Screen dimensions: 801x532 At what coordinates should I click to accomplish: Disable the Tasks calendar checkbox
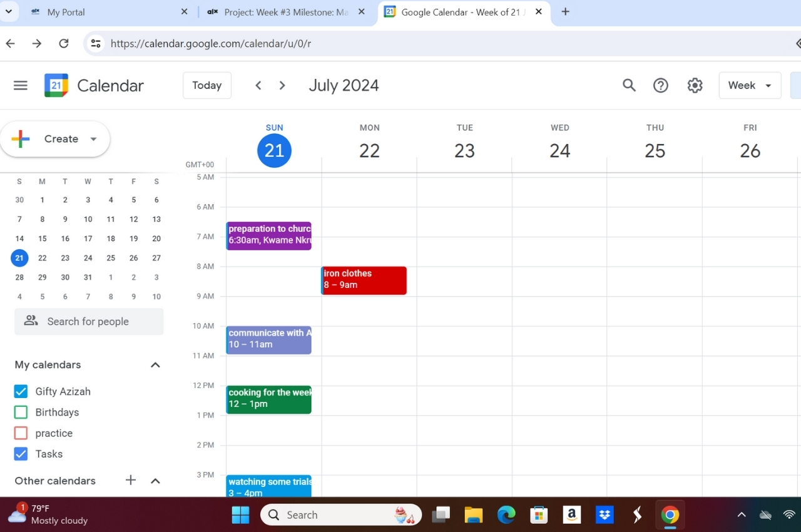(x=21, y=454)
